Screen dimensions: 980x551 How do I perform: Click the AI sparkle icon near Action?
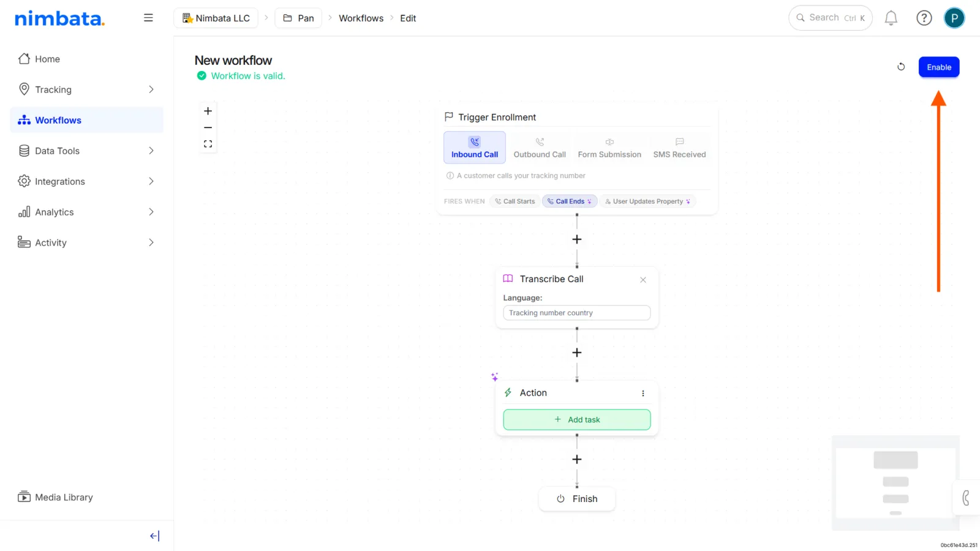coord(494,377)
